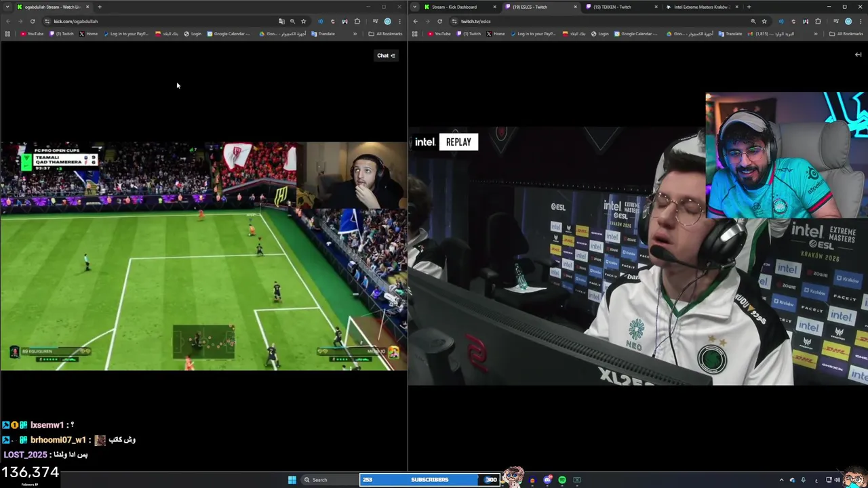Open All Bookmarks folder in right browser
The height and width of the screenshot is (488, 868).
(x=846, y=34)
